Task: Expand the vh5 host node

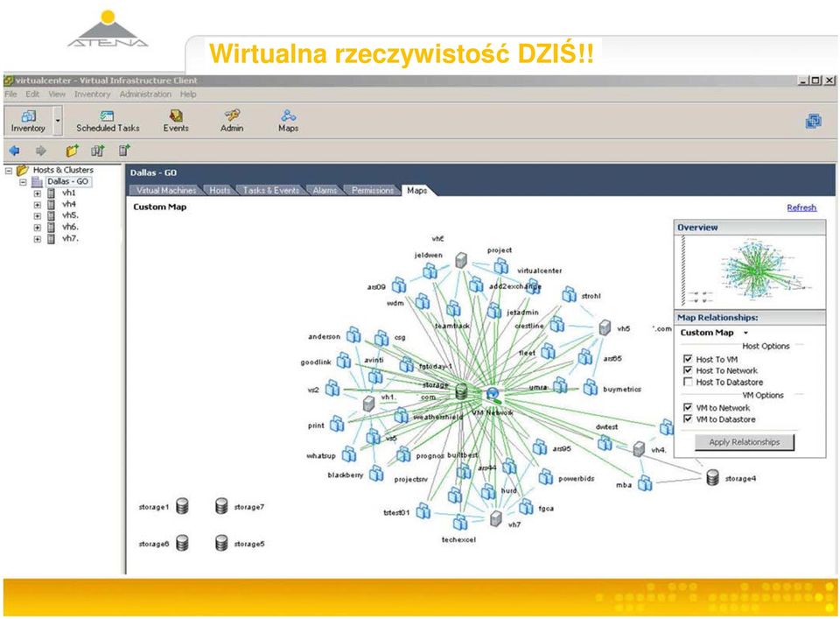Action: coord(37,216)
